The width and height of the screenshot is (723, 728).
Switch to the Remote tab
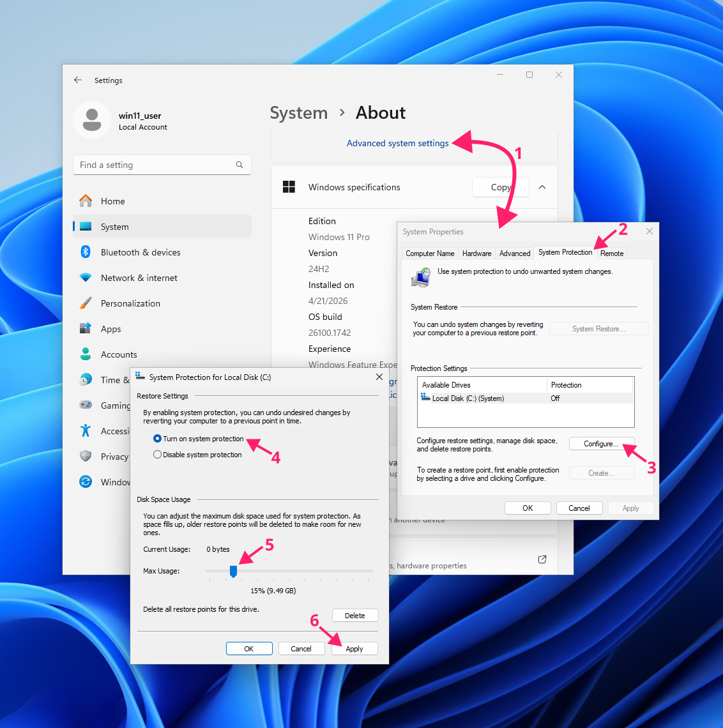pyautogui.click(x=612, y=254)
